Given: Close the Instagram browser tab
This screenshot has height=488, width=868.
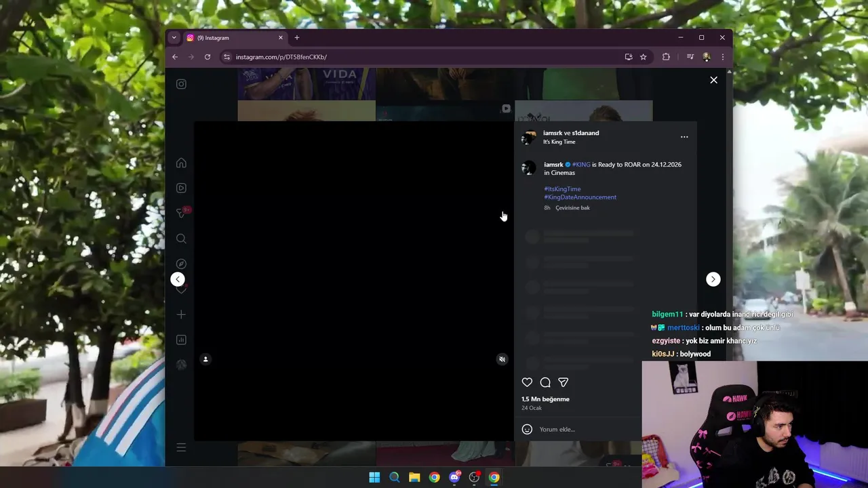Looking at the screenshot, I should [x=281, y=38].
